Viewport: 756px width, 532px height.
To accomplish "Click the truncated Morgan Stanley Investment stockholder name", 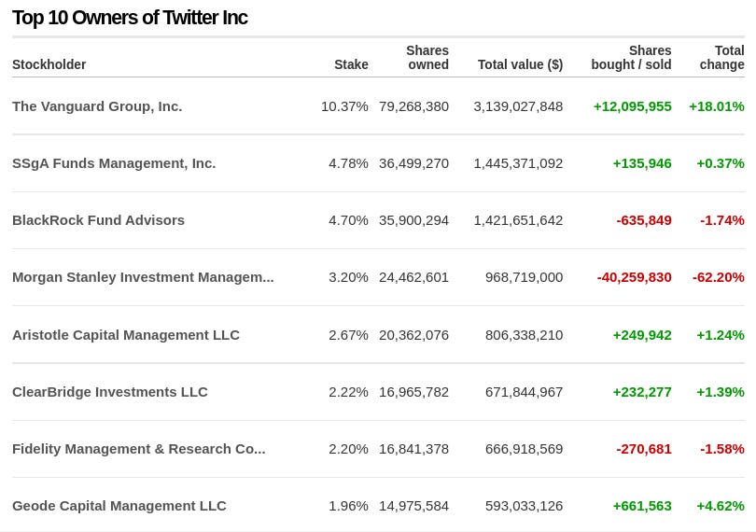I will coord(143,277).
